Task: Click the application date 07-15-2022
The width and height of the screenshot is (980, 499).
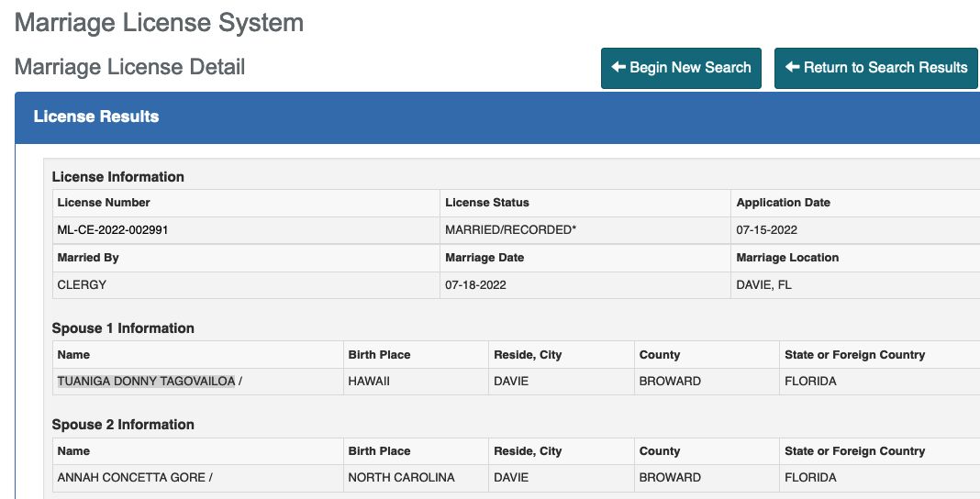Action: (x=766, y=230)
